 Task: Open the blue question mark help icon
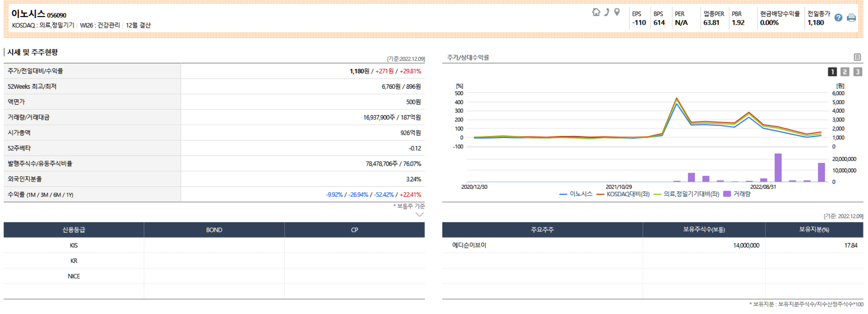coord(838,18)
